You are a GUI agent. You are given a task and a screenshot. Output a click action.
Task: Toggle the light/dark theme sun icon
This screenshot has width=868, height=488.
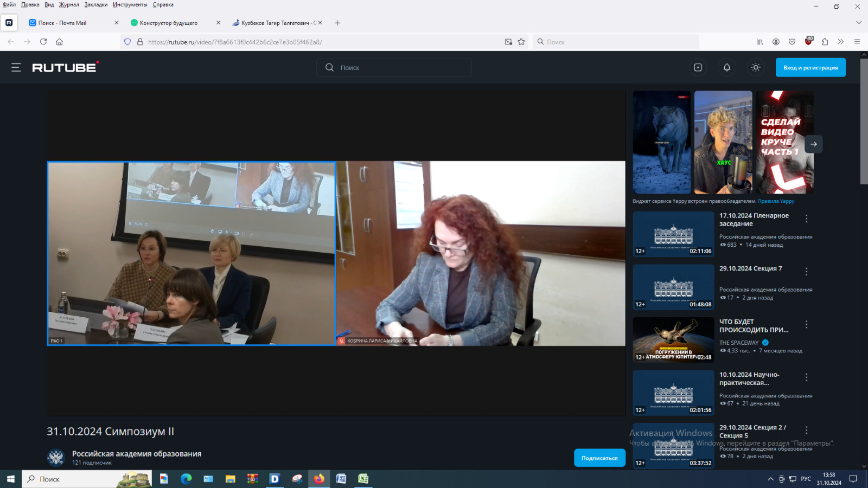(x=755, y=67)
